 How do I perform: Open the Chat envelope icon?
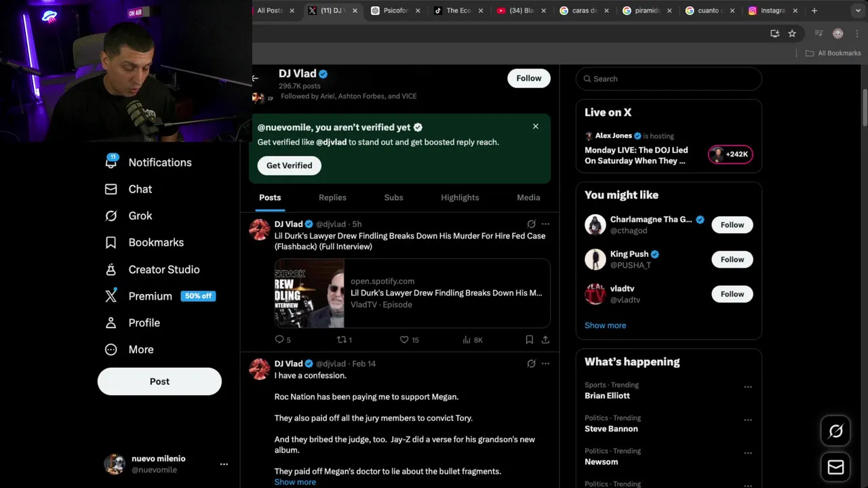(x=111, y=189)
